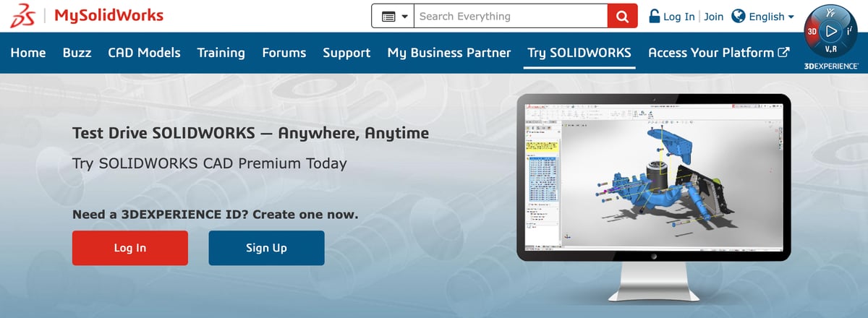
Task: Click 'Need a 3DEXPERIENCE ID? Create one now.' text
Action: [216, 215]
